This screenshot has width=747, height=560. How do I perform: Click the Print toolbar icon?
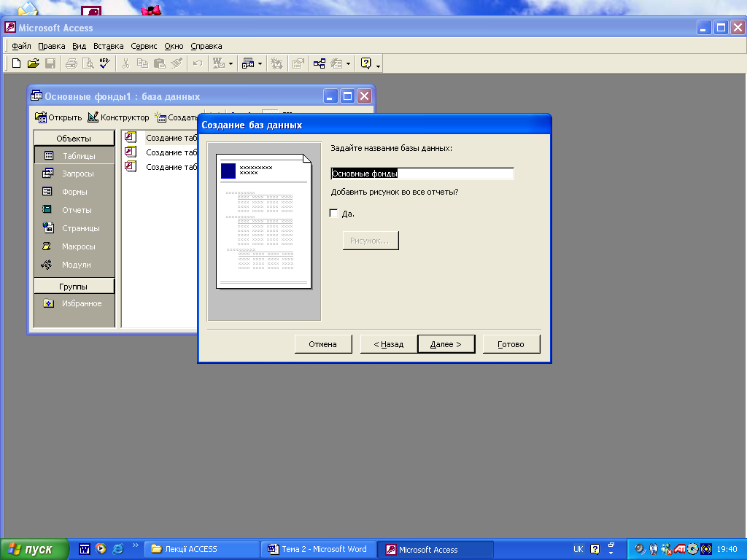click(71, 63)
